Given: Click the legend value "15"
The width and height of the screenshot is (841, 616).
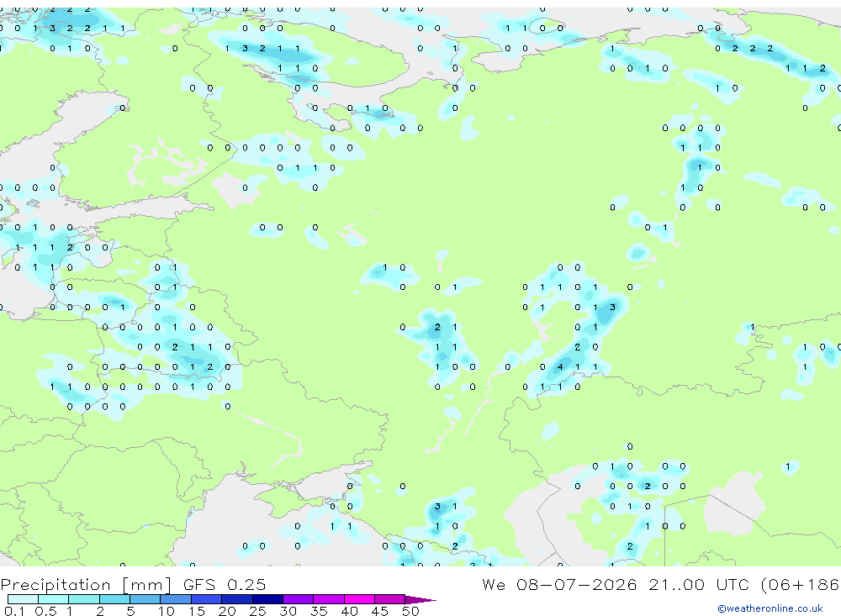Looking at the screenshot, I should [x=197, y=611].
